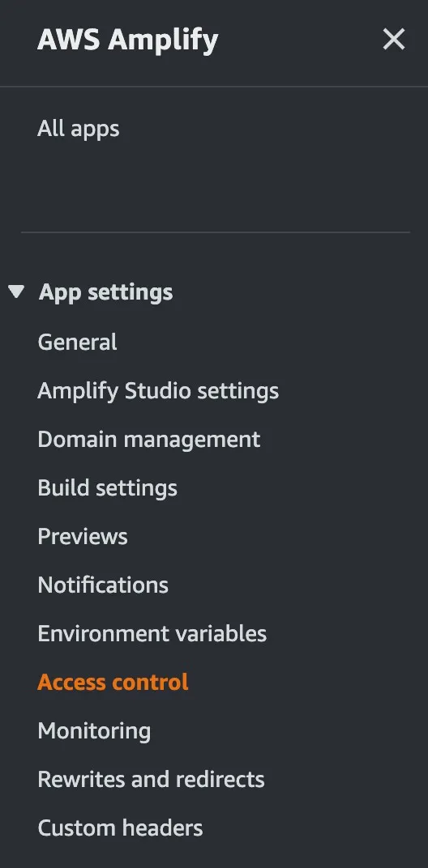Select Custom headers option
The height and width of the screenshot is (868, 428).
120,828
